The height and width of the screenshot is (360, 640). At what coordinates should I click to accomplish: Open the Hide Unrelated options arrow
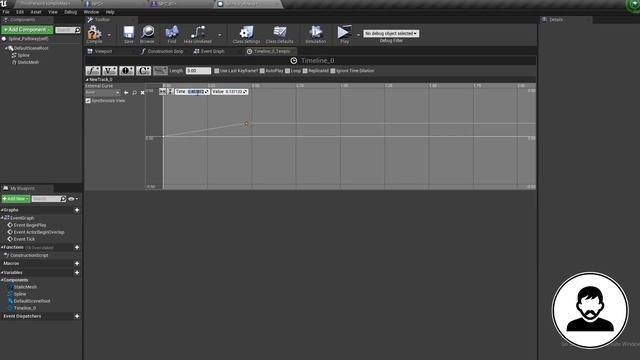[220, 35]
